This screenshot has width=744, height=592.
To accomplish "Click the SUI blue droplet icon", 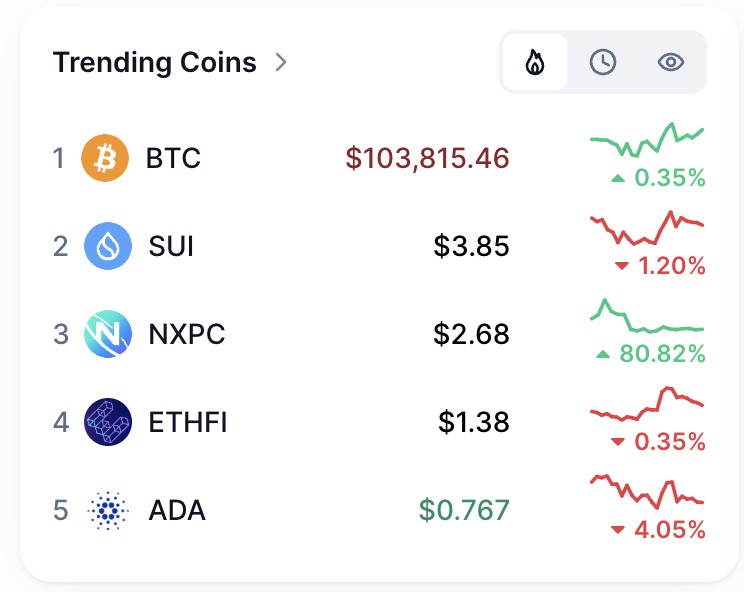I will (x=108, y=246).
